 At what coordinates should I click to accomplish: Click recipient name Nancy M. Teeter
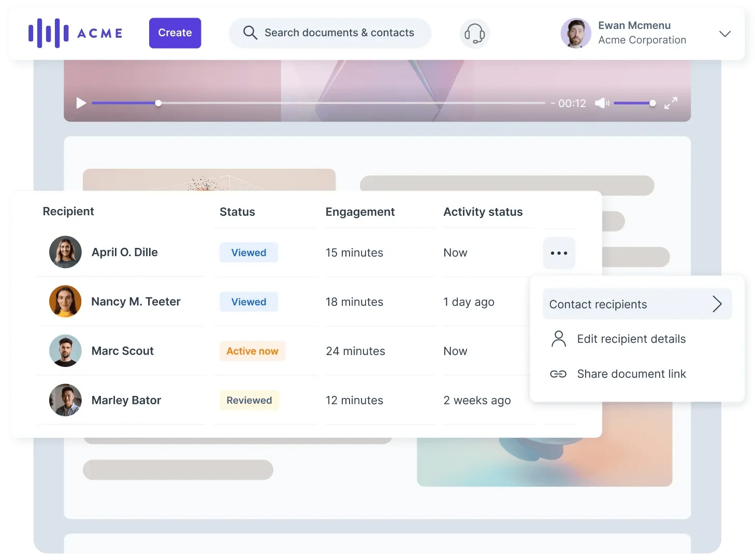(x=136, y=302)
